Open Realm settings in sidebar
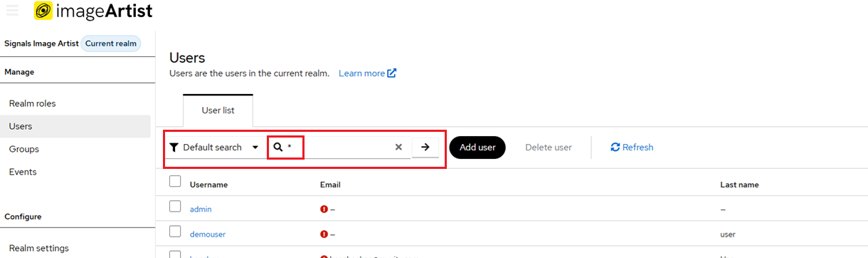868x258 pixels. (x=39, y=248)
